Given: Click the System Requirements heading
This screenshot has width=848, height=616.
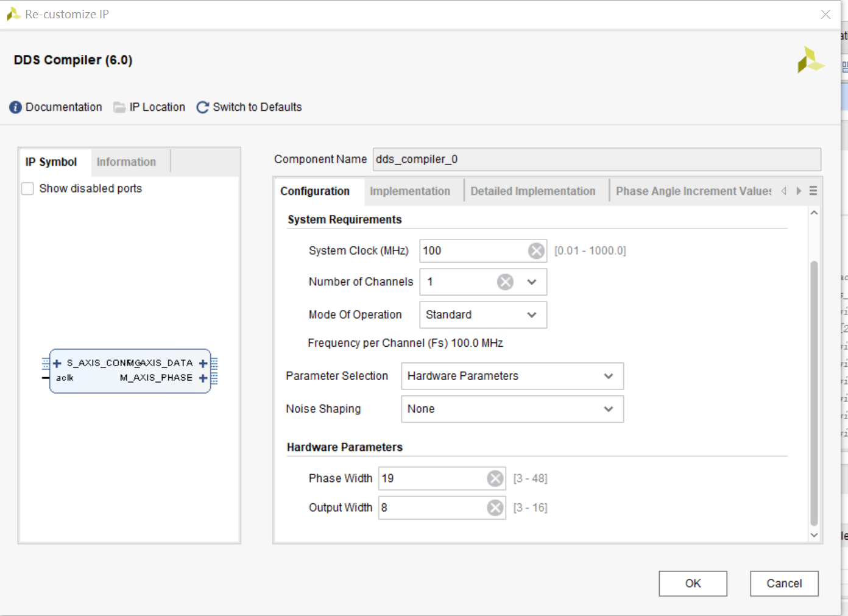Looking at the screenshot, I should tap(345, 220).
